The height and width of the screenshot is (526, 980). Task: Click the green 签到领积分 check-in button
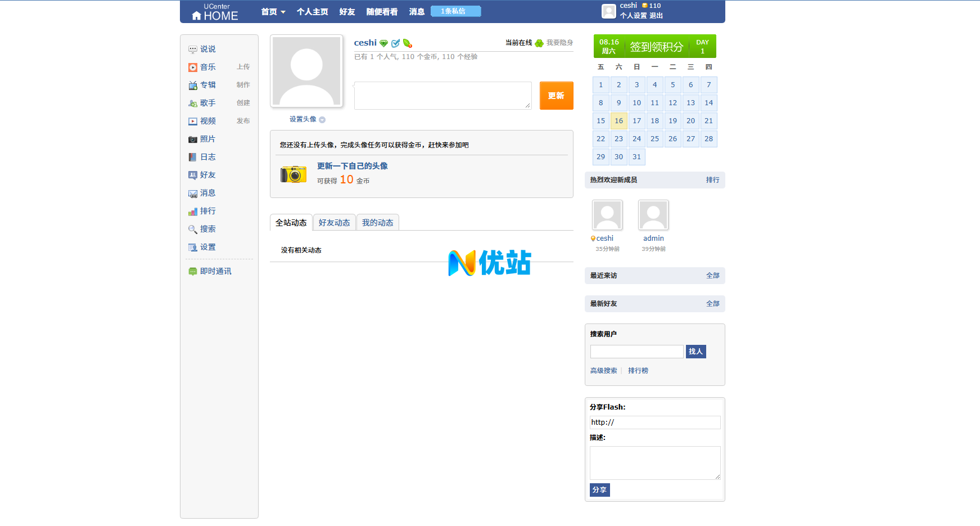point(655,47)
